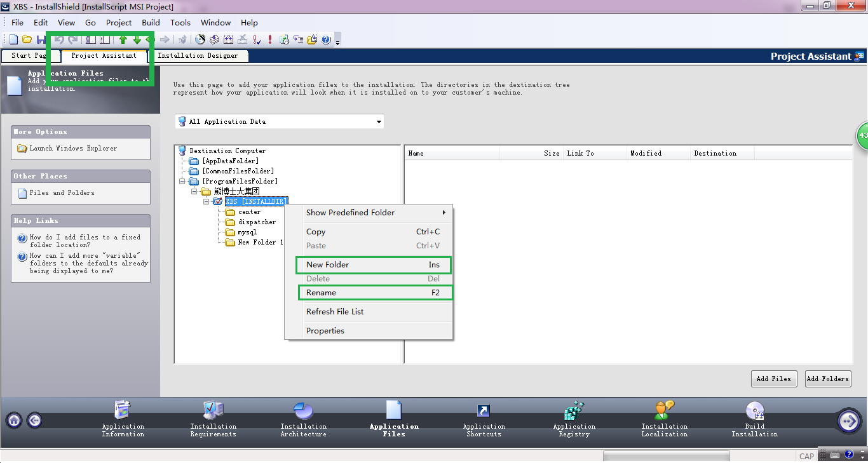The image size is (868, 463).
Task: Select New Folder 1 in tree
Action: tap(261, 243)
